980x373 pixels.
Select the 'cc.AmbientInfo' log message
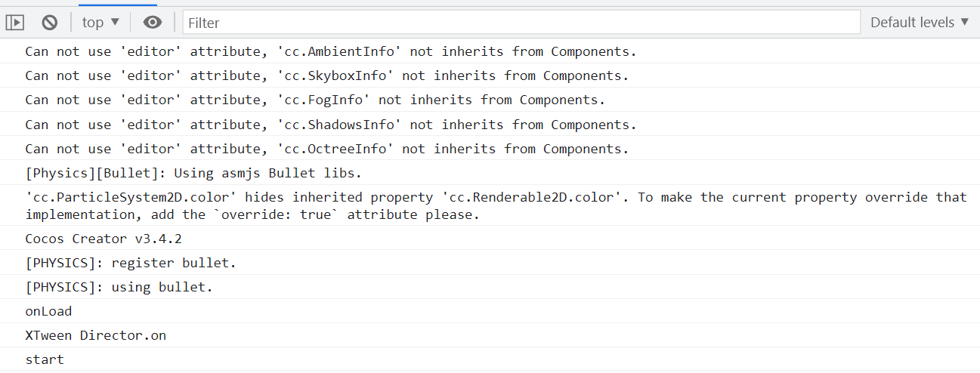point(331,51)
